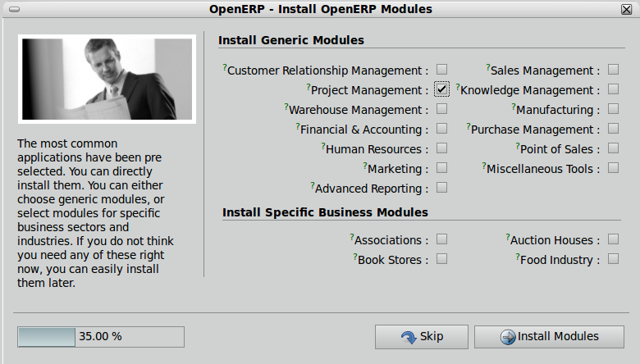Tick the Advanced Reporting checkbox
Screen dimensions: 640x364
[441, 188]
